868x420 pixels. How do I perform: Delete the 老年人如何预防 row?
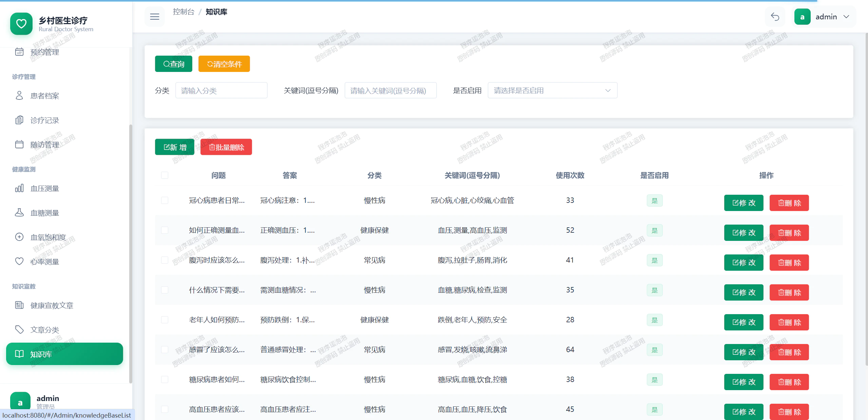click(x=789, y=322)
